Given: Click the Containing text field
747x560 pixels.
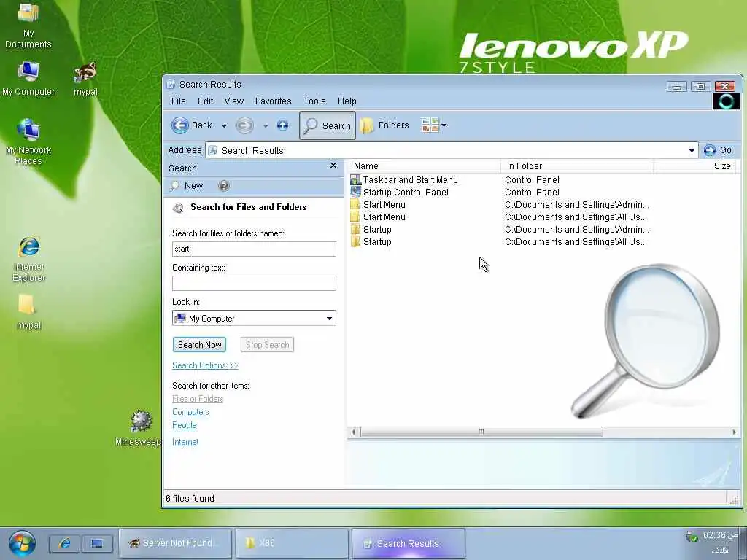Looking at the screenshot, I should click(x=254, y=283).
